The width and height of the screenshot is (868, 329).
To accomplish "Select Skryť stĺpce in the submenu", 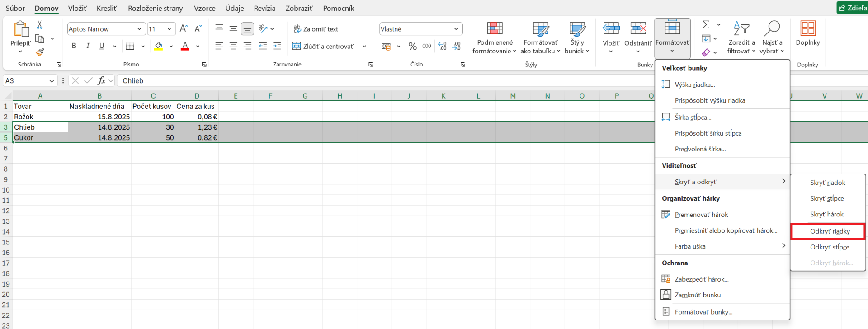I will [828, 198].
